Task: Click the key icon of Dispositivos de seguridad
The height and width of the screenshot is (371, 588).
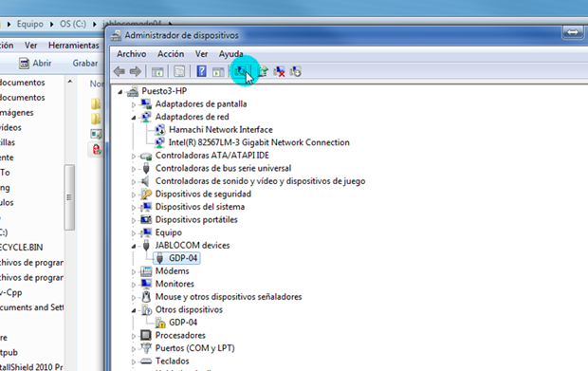Action: (146, 194)
